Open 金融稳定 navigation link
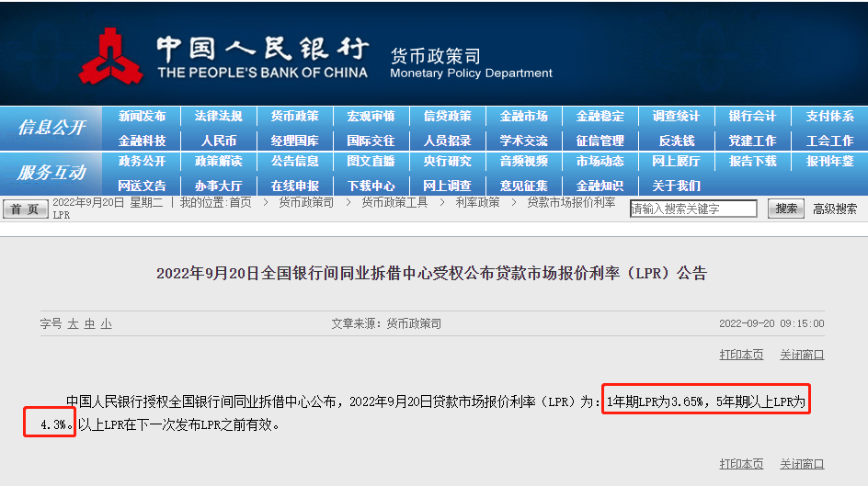868x486 pixels. tap(600, 116)
